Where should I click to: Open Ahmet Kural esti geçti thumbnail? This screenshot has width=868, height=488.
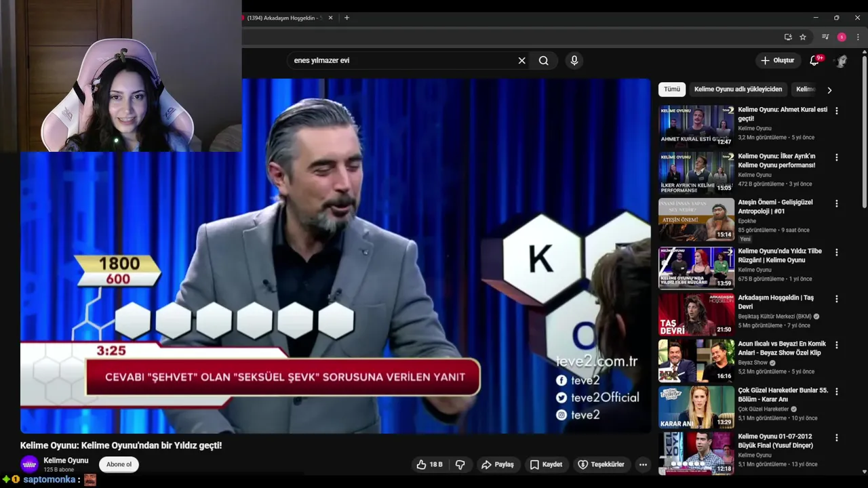(x=696, y=126)
